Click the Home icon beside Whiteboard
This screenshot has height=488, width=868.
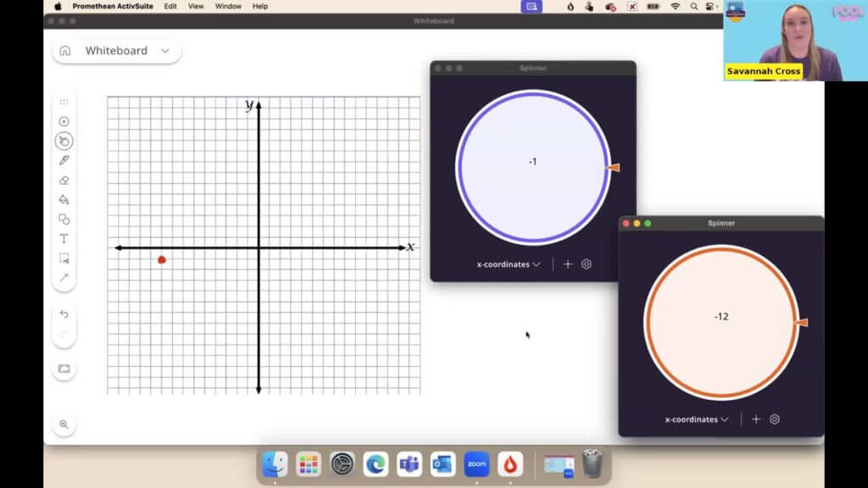coord(65,51)
